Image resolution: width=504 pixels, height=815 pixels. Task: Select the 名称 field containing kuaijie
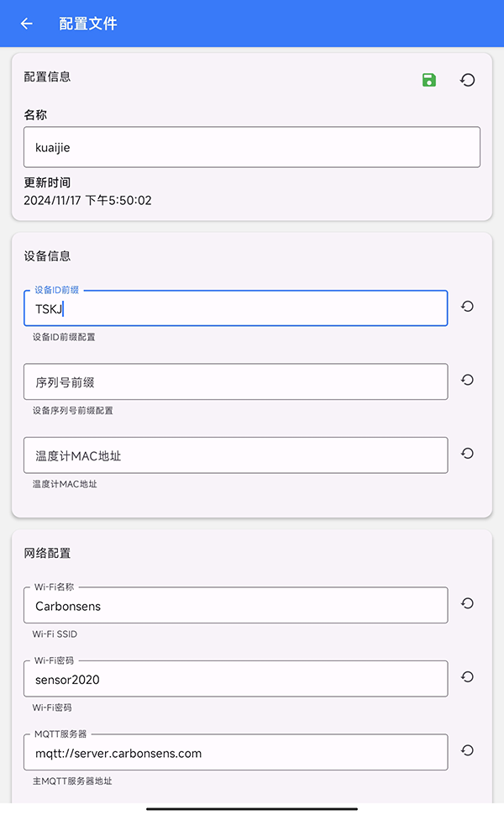point(252,147)
